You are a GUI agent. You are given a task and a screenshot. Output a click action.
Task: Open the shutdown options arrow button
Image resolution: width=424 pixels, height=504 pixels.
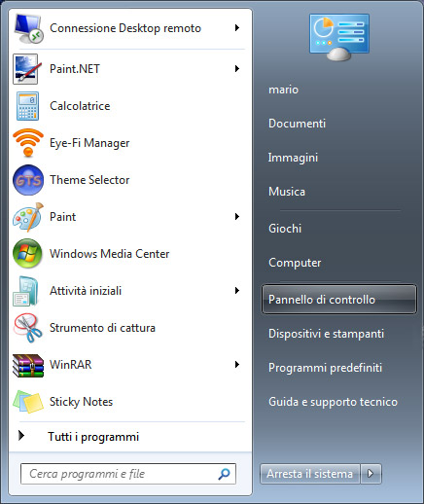tap(371, 474)
